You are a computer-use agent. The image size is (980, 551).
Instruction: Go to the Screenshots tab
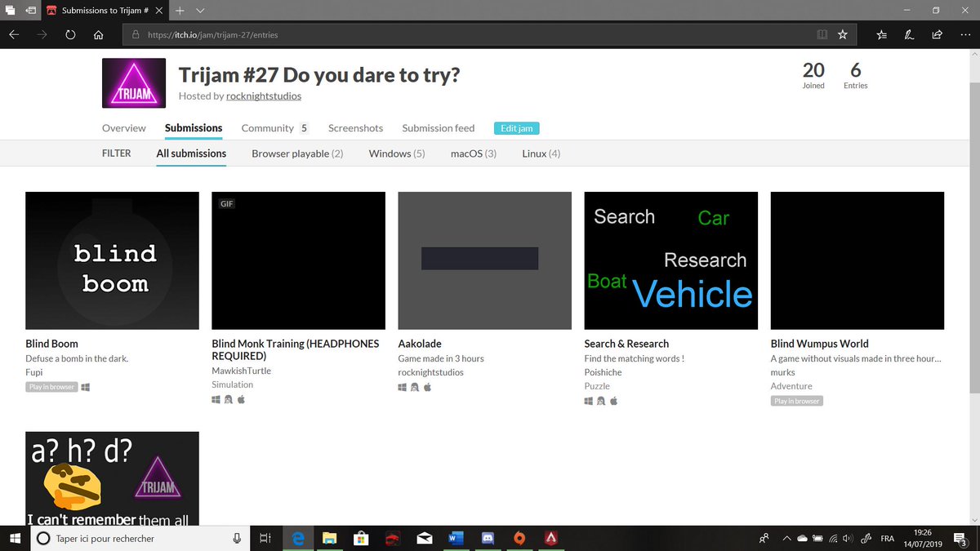(355, 128)
